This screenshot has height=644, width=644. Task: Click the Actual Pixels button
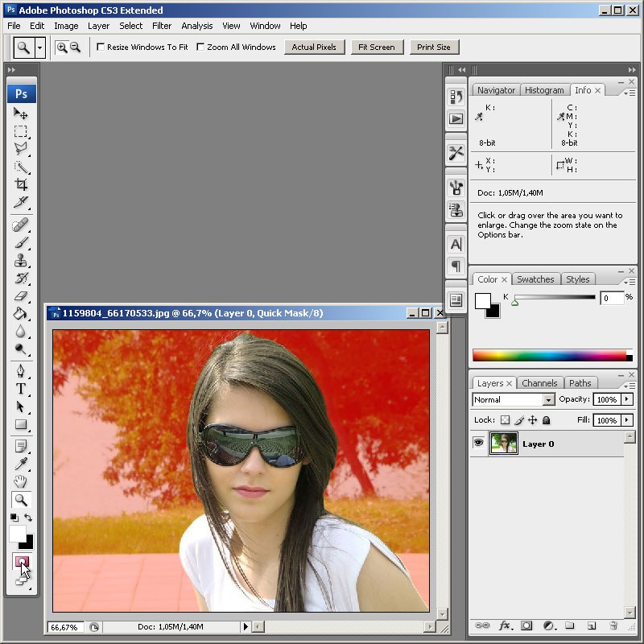[314, 47]
